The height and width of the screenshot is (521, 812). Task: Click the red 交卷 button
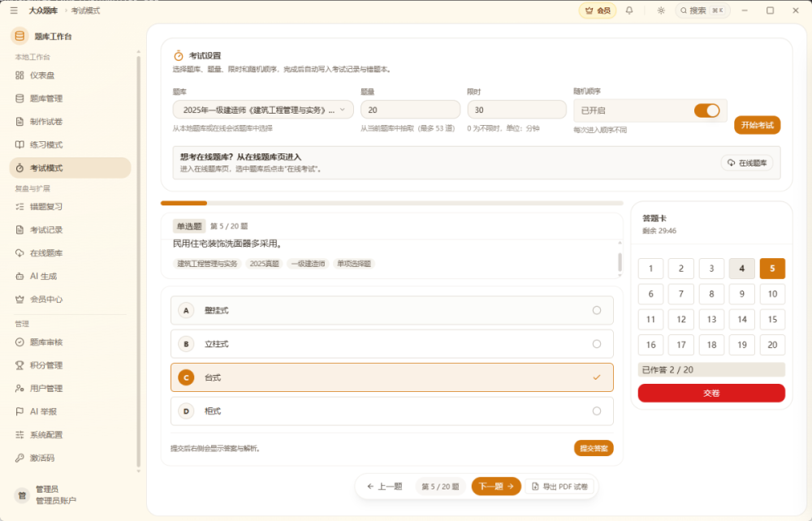(711, 394)
